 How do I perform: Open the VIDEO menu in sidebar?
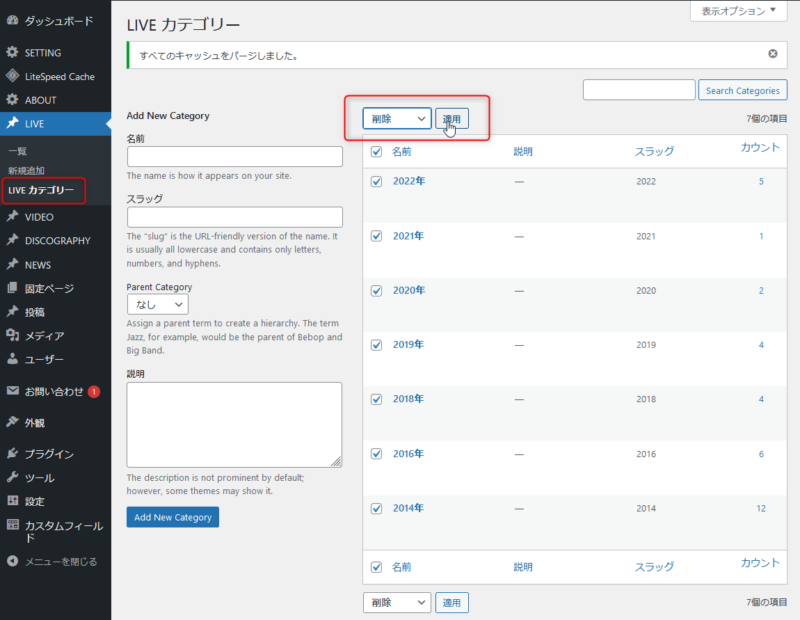point(40,216)
